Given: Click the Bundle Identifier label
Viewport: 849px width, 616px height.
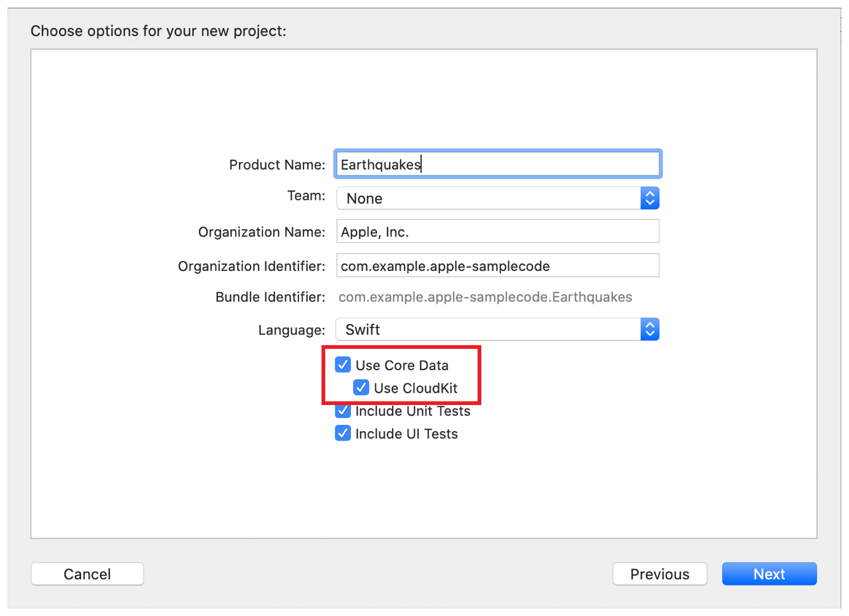Looking at the screenshot, I should pos(270,297).
